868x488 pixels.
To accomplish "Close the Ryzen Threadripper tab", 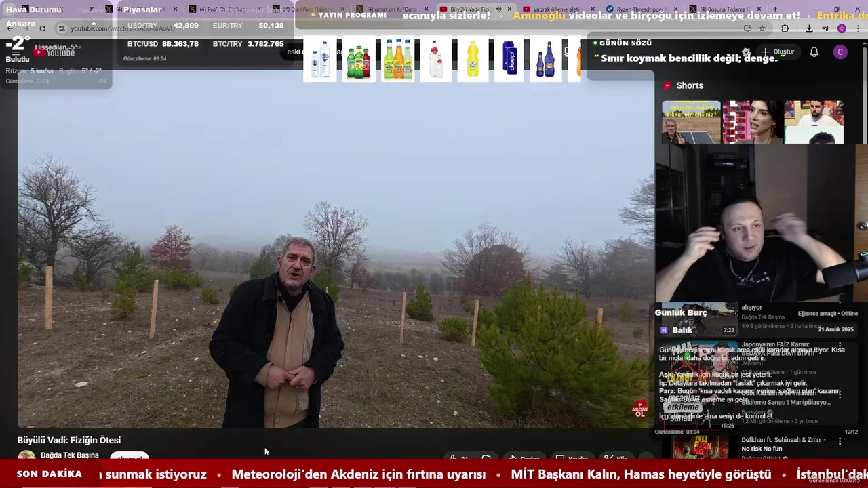I will 674,9.
